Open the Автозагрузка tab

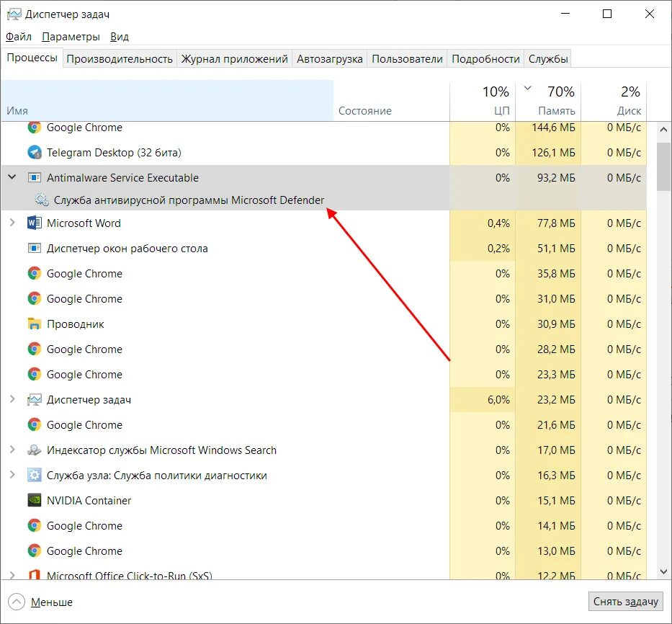coord(330,59)
